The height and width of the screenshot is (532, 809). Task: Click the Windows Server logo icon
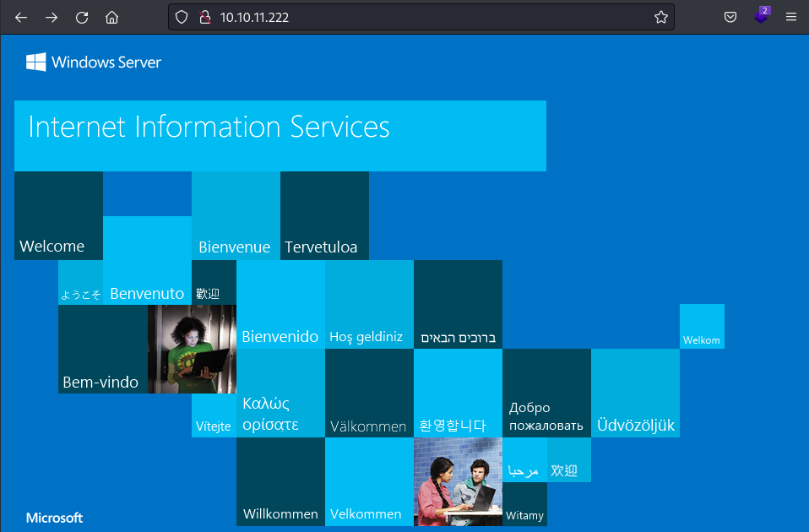[36, 62]
